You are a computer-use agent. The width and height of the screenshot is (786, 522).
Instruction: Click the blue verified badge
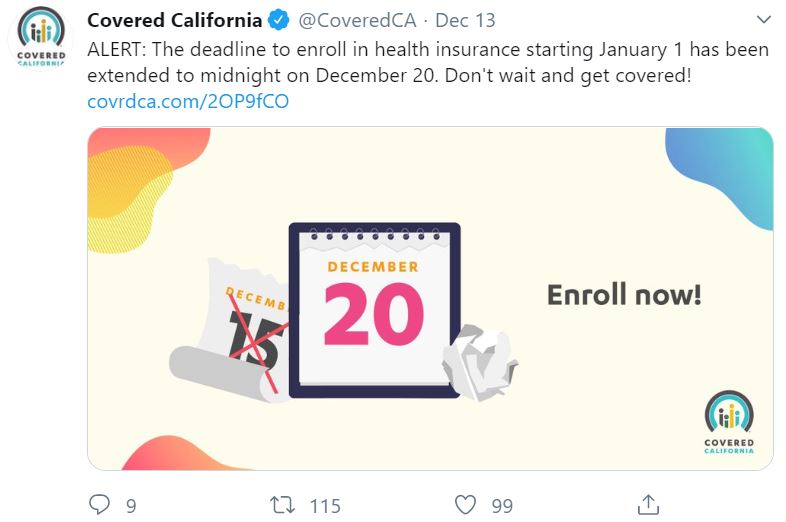click(281, 20)
